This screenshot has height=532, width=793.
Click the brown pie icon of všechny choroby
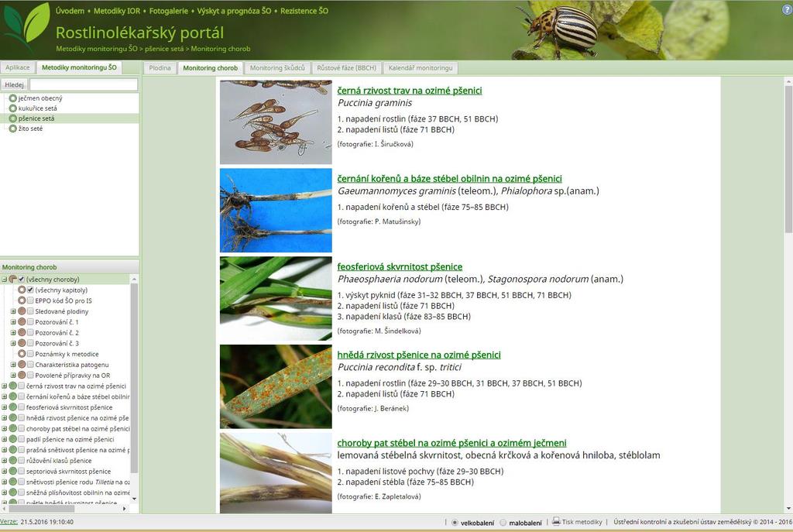pos(12,279)
